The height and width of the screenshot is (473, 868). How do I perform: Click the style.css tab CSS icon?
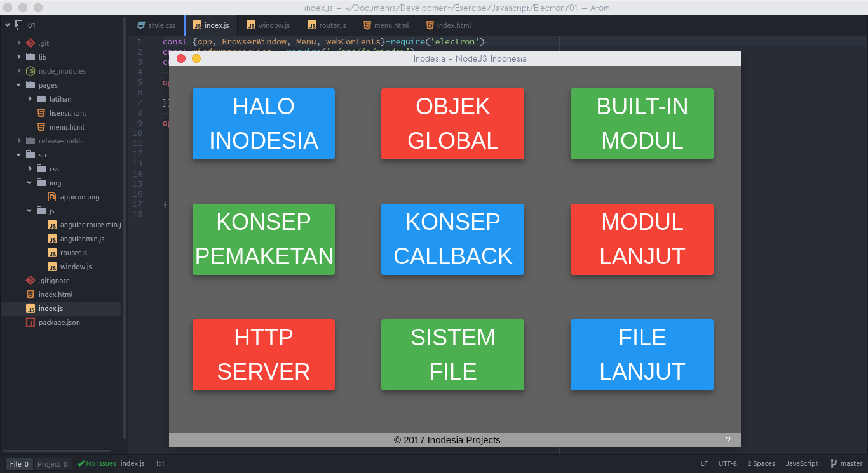[x=141, y=25]
